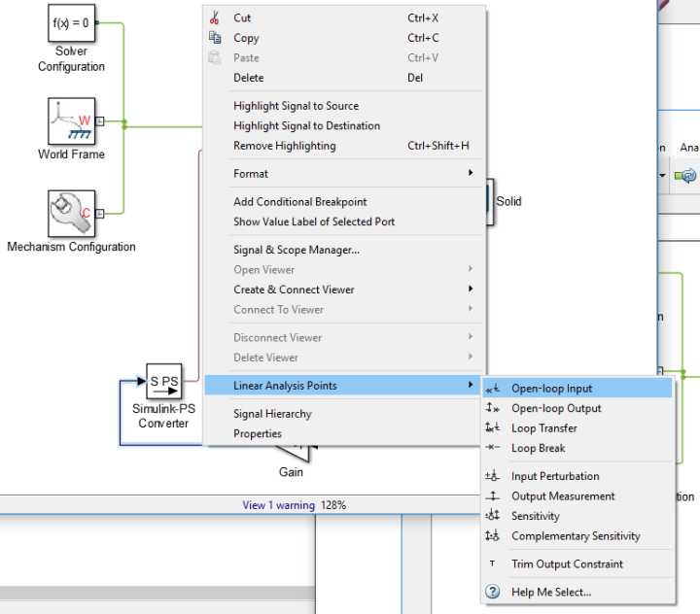Select the World Frame block
This screenshot has height=614, width=700.
pyautogui.click(x=71, y=121)
